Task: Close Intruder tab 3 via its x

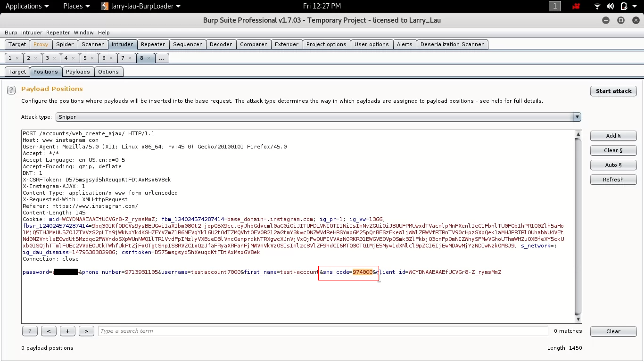Action: [54, 58]
